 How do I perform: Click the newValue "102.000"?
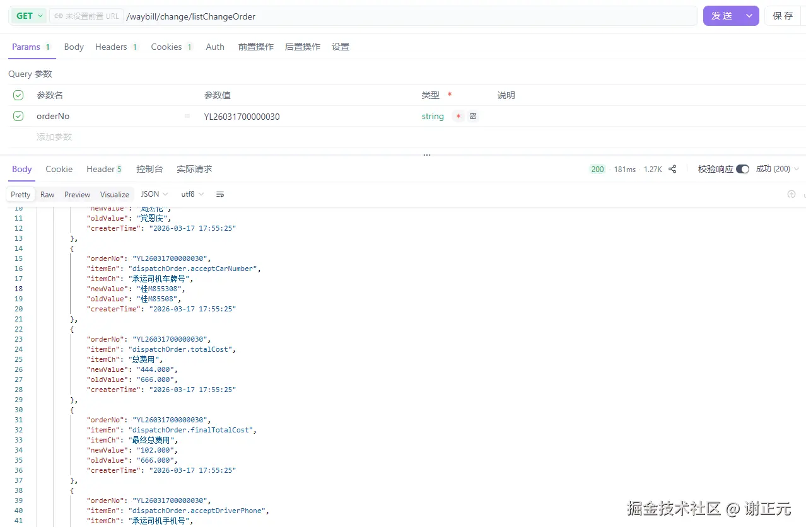(155, 450)
